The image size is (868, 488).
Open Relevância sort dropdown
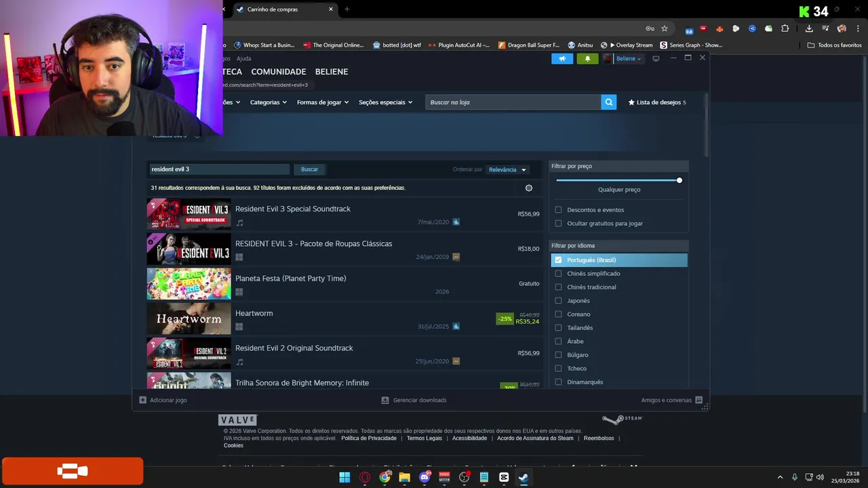[507, 169]
